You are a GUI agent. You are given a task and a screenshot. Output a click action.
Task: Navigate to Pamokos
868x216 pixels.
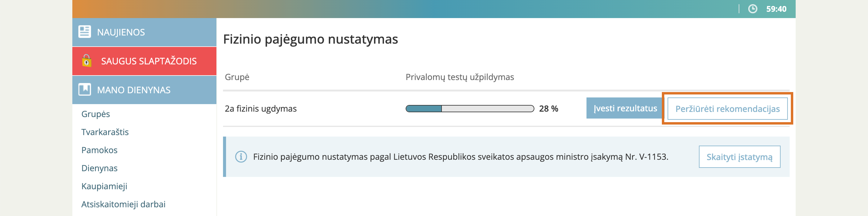(x=99, y=150)
